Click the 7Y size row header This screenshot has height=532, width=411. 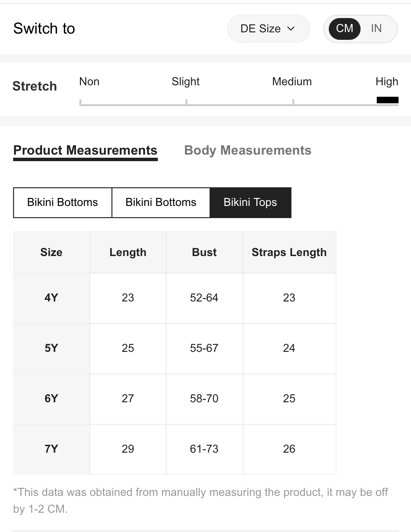[51, 449]
